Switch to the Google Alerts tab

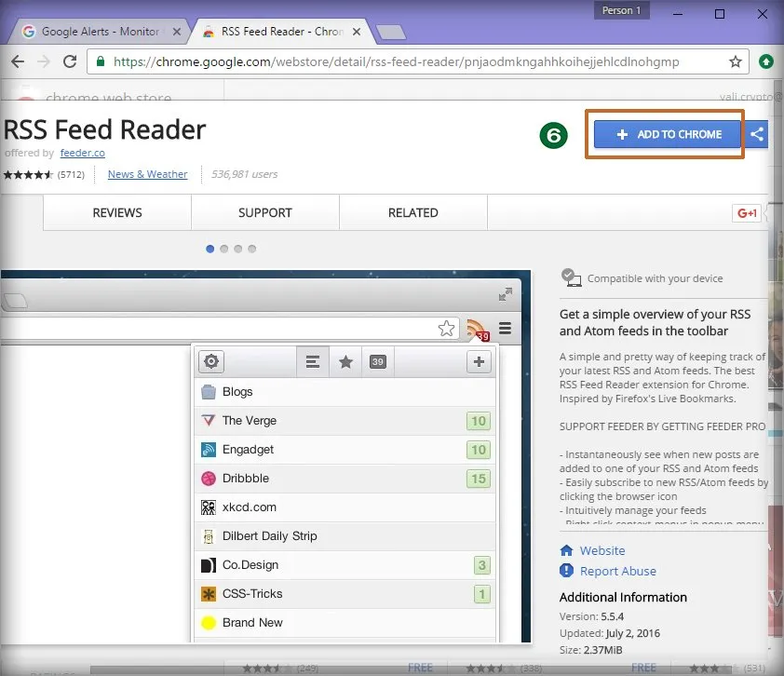[100, 32]
